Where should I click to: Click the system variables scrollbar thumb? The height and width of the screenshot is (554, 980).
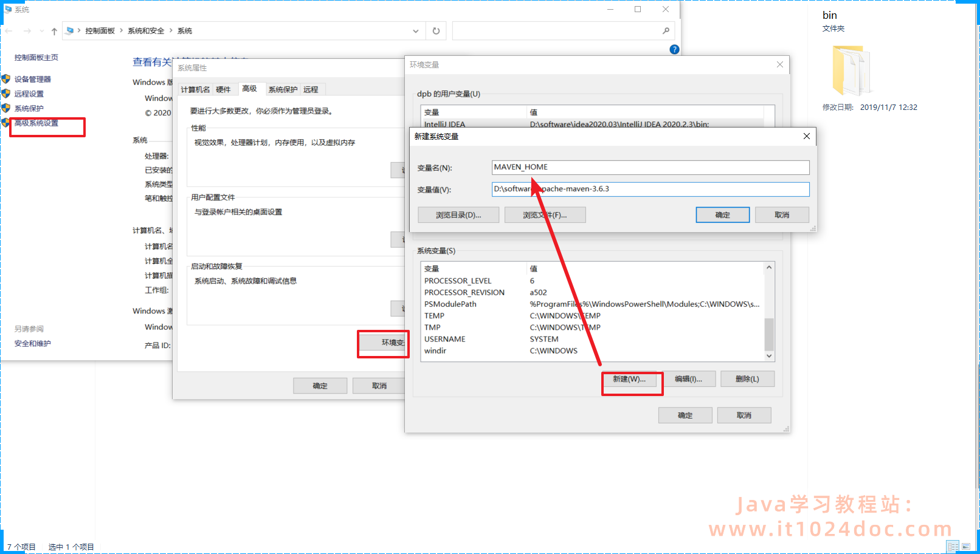[769, 333]
